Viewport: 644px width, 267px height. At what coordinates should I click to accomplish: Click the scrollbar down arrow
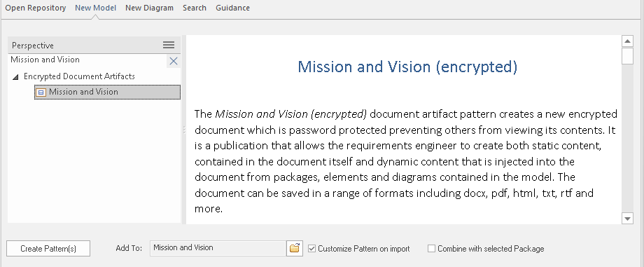627,219
